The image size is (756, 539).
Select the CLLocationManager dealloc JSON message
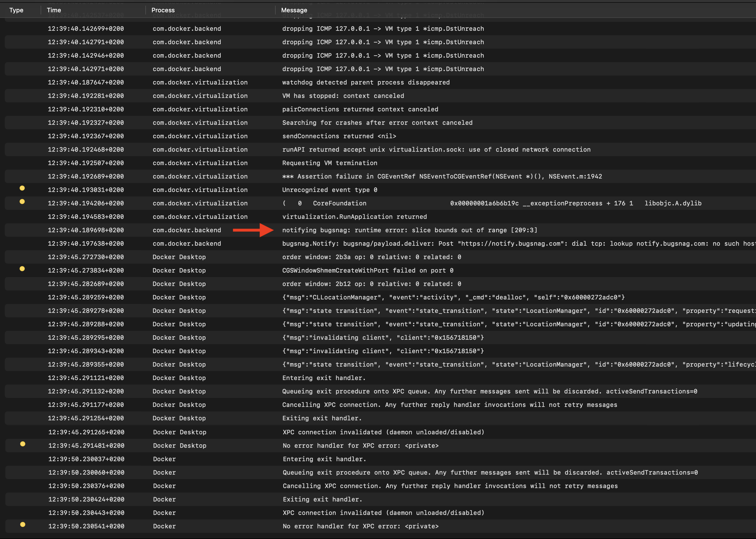(x=453, y=297)
